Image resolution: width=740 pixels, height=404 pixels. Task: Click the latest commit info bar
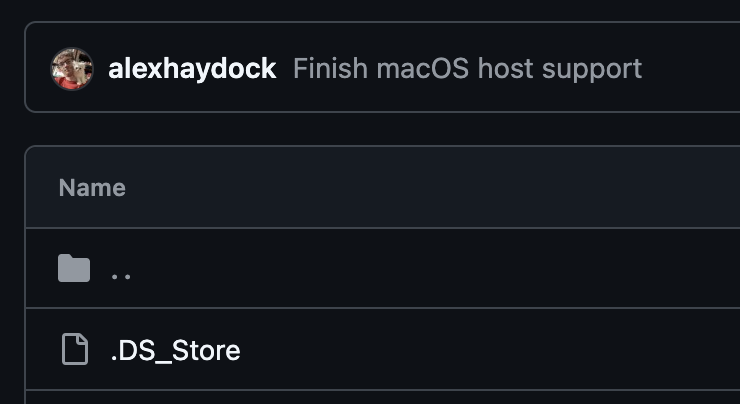680,69
